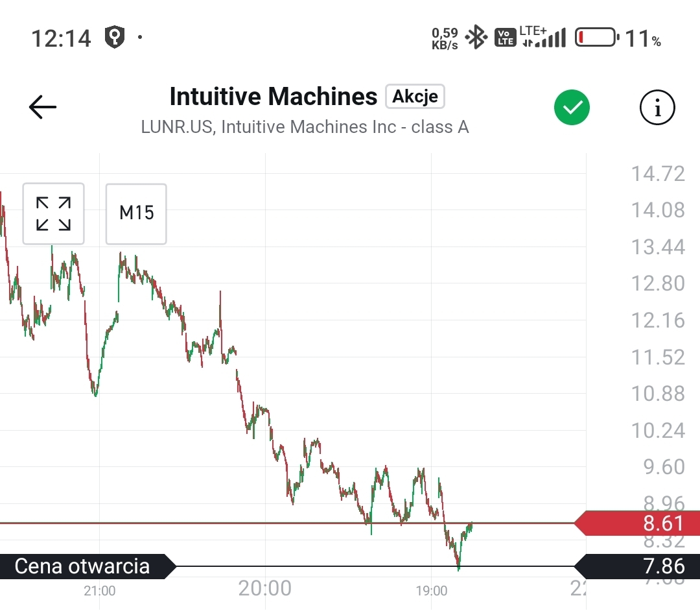Tap the 14.72 price axis label
Viewport: 700px width, 611px height.
coord(658,174)
